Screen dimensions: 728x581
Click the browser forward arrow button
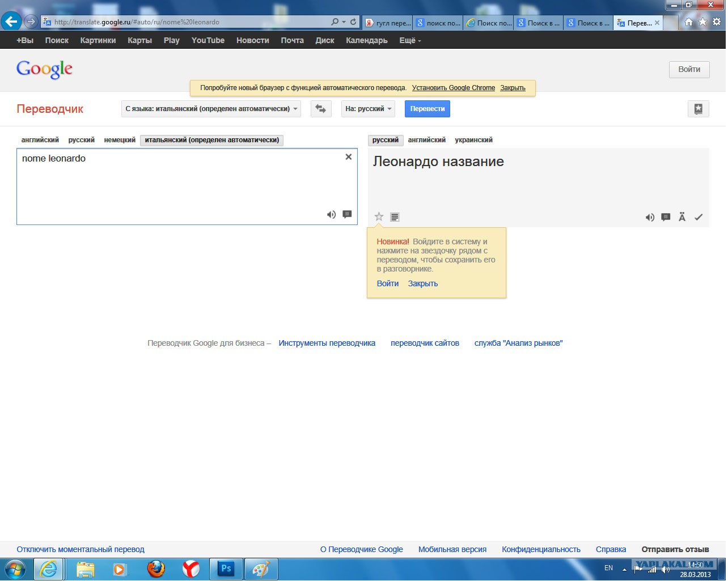click(x=31, y=22)
